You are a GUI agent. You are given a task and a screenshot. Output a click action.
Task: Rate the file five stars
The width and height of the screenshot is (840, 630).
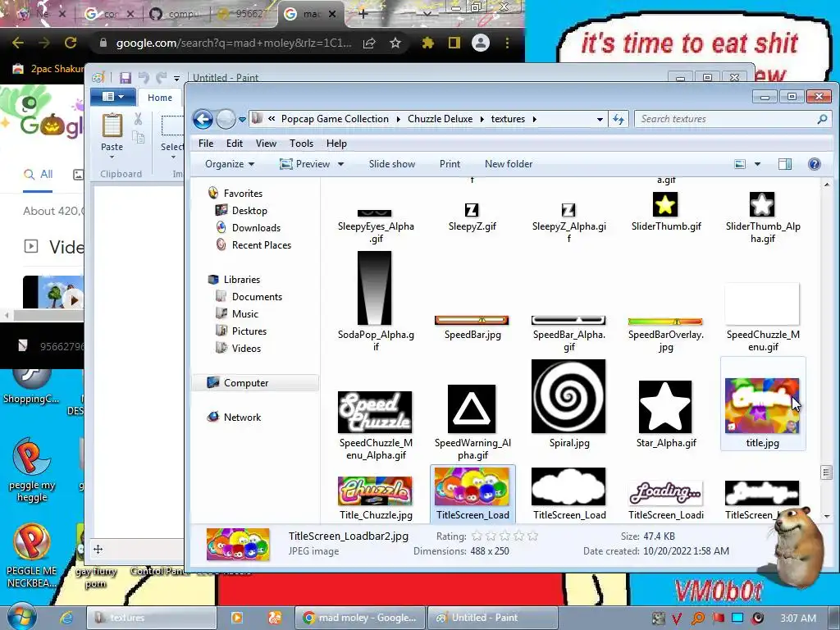click(x=532, y=536)
